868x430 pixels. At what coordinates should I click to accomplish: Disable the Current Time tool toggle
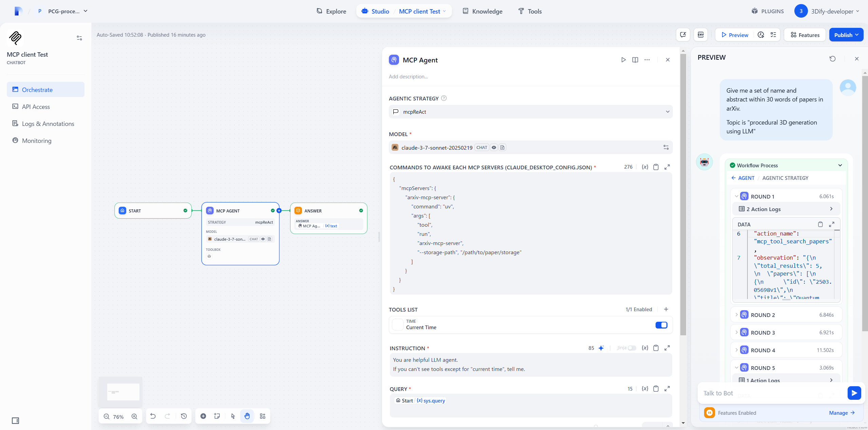point(661,325)
